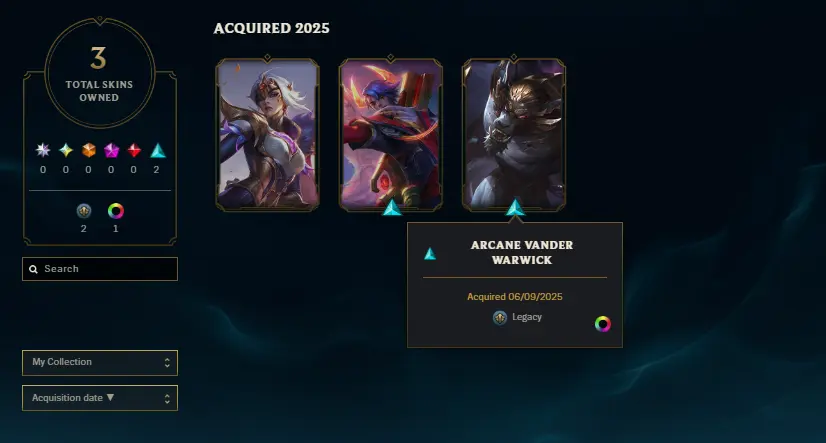This screenshot has height=443, width=826.
Task: Click the red Standard rarity gem
Action: [134, 151]
